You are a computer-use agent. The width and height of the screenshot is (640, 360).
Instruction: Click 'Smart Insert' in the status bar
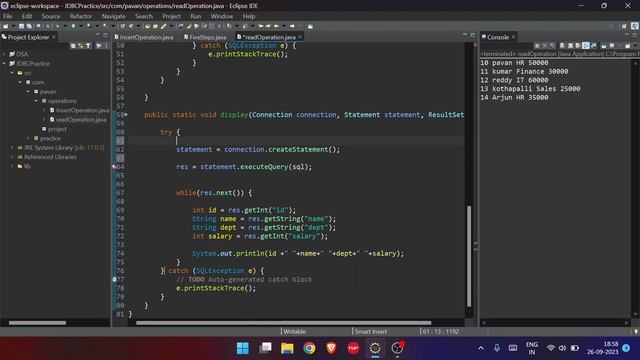[x=371, y=331]
